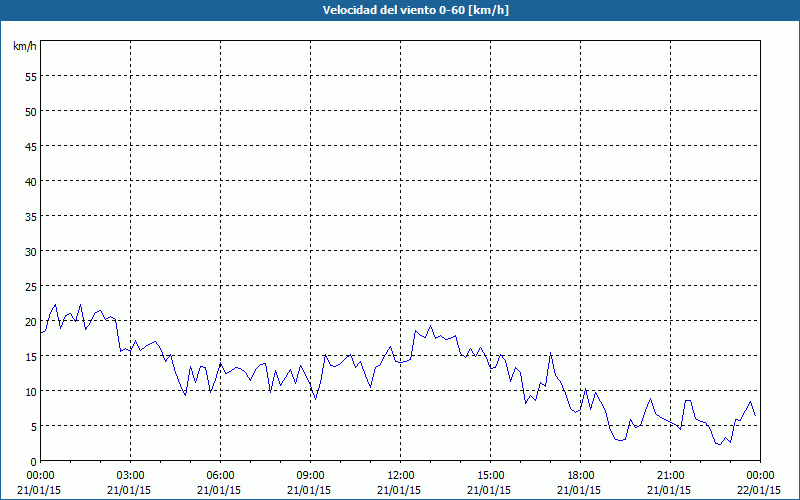Click the 25 value on the y-axis
Image resolution: width=800 pixels, height=500 pixels.
coord(31,287)
